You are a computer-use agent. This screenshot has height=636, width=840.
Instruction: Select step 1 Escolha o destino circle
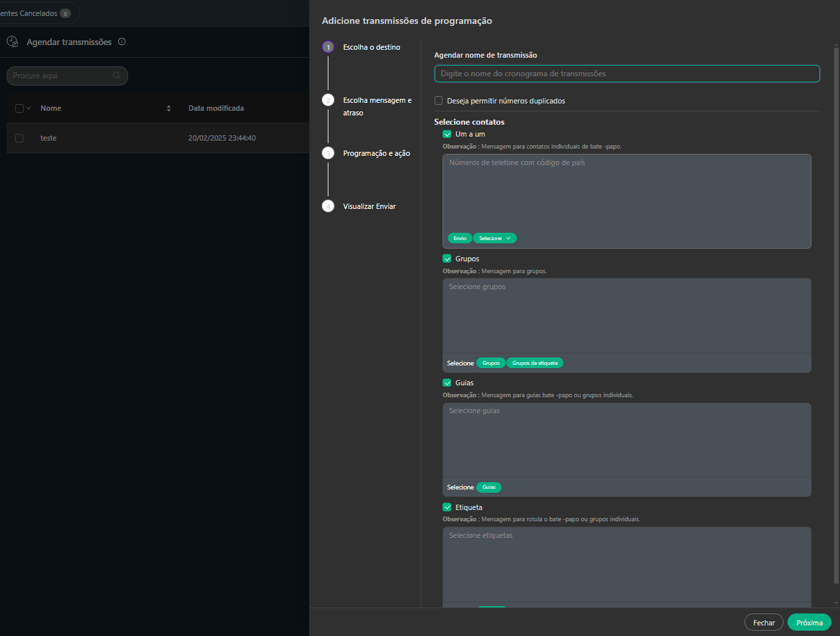[x=328, y=47]
